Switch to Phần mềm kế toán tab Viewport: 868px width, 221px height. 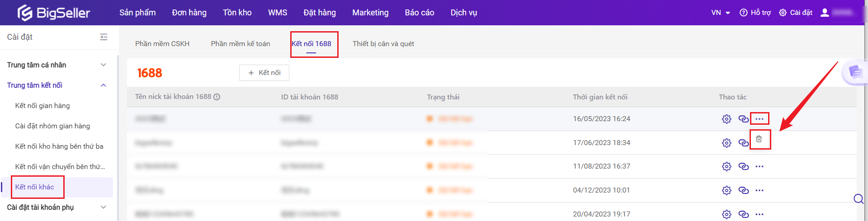[x=241, y=44]
